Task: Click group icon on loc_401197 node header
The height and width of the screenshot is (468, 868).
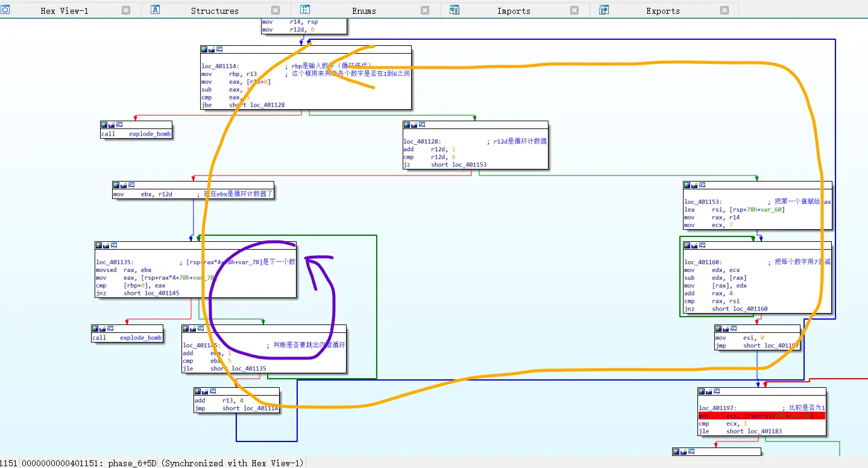Action: click(716, 391)
